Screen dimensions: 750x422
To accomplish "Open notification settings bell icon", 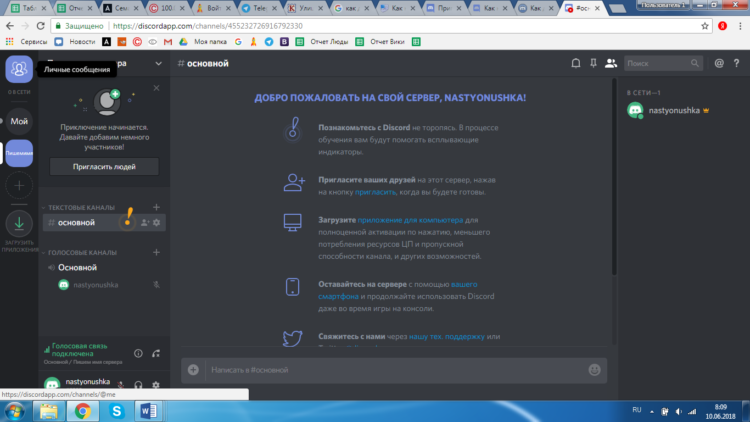I will [x=576, y=63].
